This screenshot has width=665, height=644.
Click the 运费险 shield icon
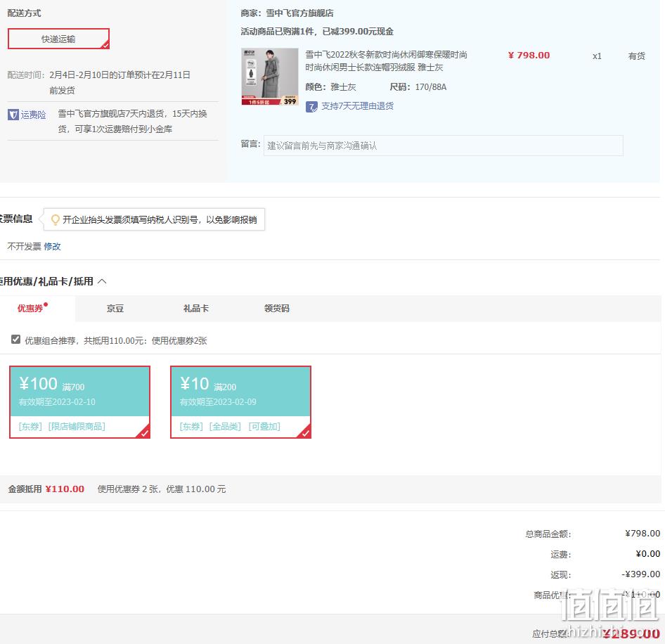(13, 115)
